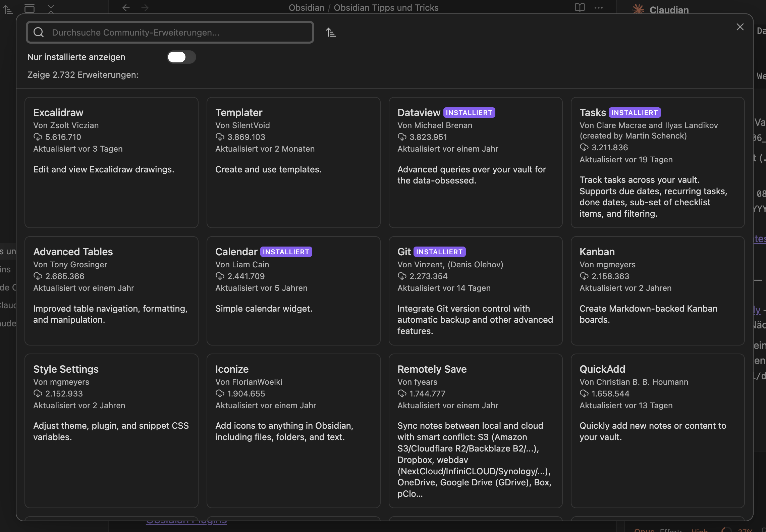Viewport: 766px width, 532px height.
Task: Open the Tasks plugin card
Action: [657, 161]
